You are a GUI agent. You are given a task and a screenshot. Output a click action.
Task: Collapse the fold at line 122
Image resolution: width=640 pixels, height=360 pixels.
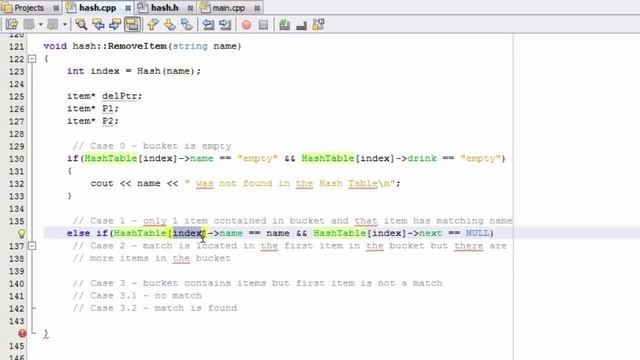point(32,59)
